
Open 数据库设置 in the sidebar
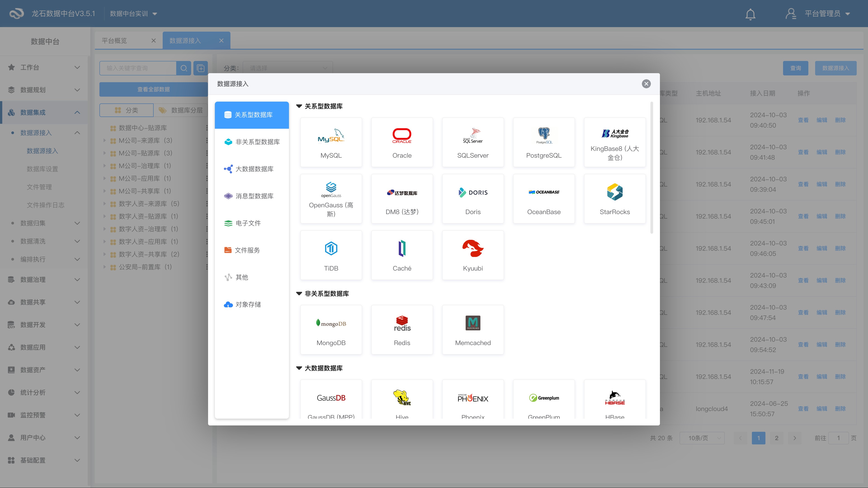[42, 169]
